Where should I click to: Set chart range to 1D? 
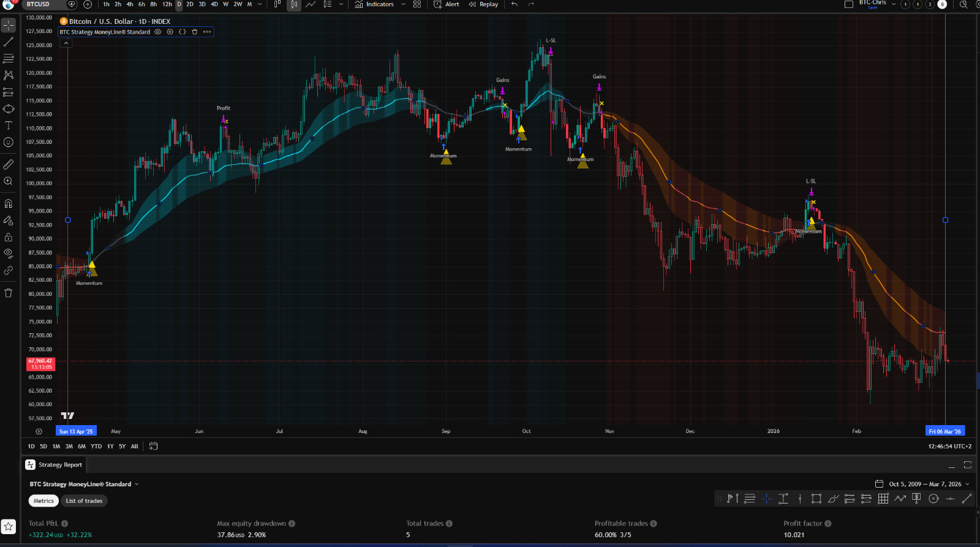pos(31,447)
